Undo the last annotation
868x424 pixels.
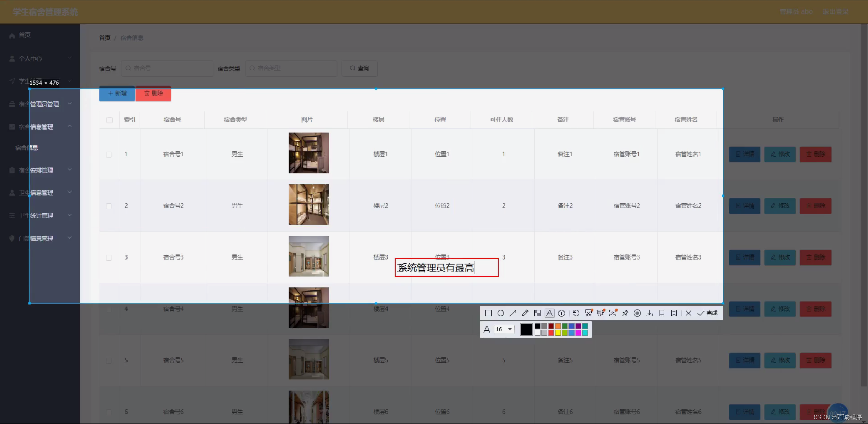pyautogui.click(x=576, y=313)
